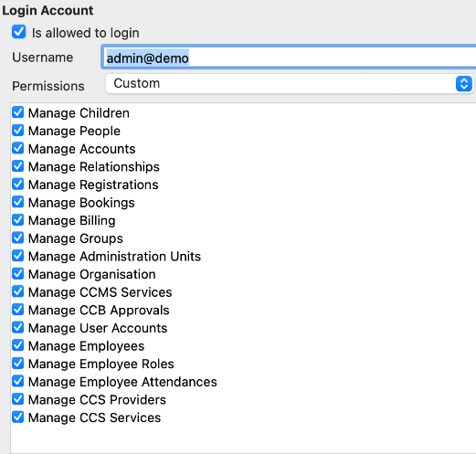Toggle Manage Registrations checkbox
The width and height of the screenshot is (476, 454).
click(18, 184)
